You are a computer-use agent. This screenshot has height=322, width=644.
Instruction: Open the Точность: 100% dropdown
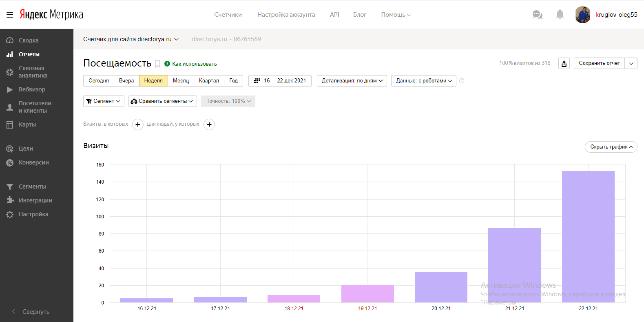(x=228, y=101)
